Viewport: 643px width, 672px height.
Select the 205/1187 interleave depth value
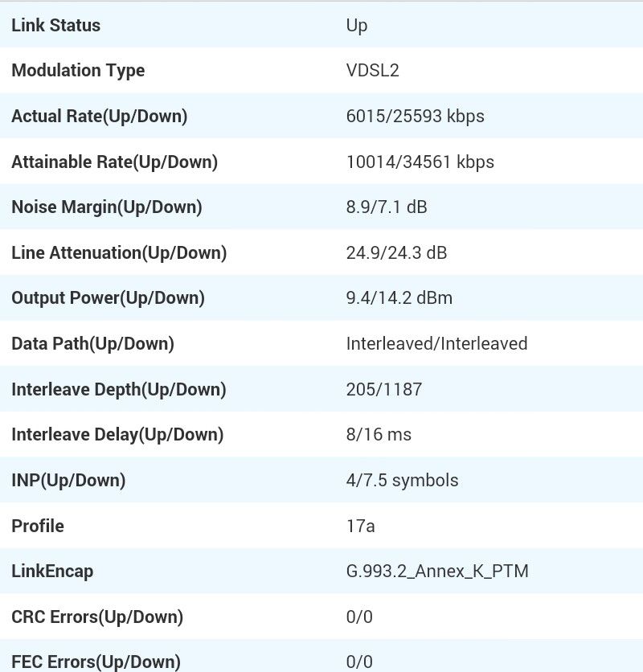click(x=383, y=389)
